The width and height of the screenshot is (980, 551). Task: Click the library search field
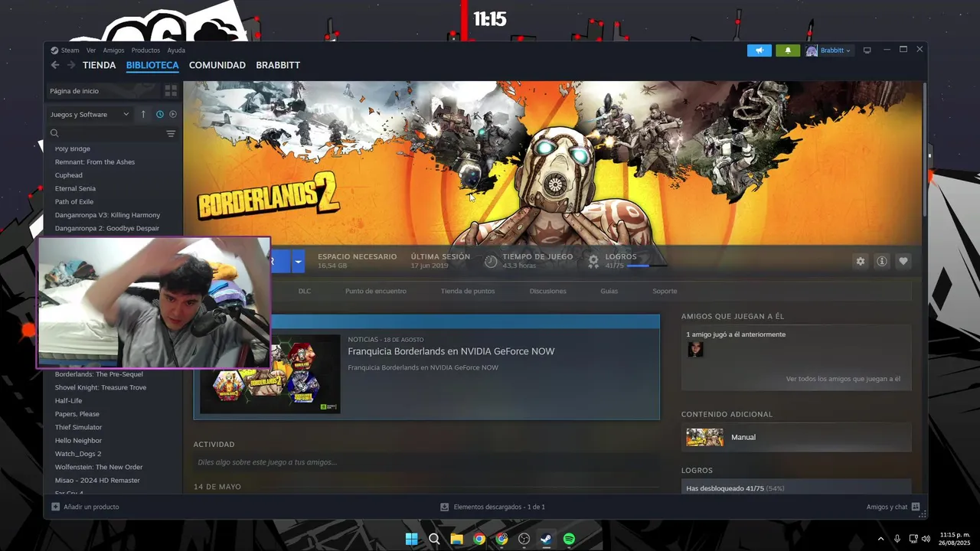click(x=112, y=133)
